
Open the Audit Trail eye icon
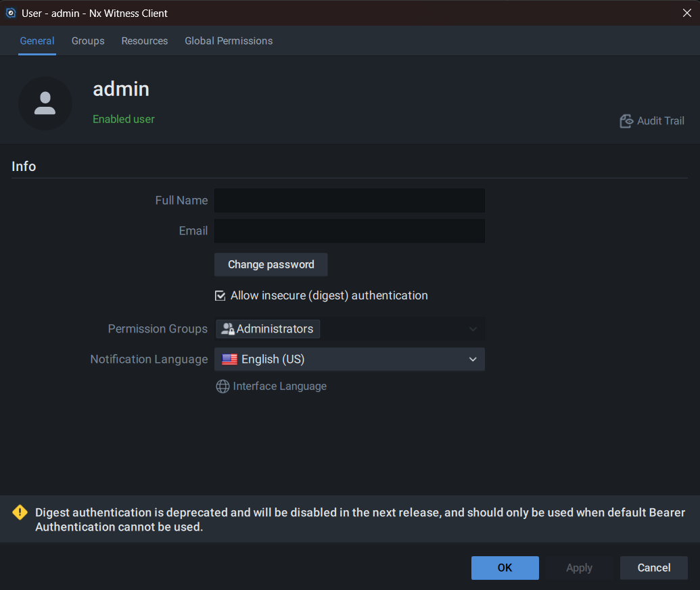pyautogui.click(x=626, y=121)
